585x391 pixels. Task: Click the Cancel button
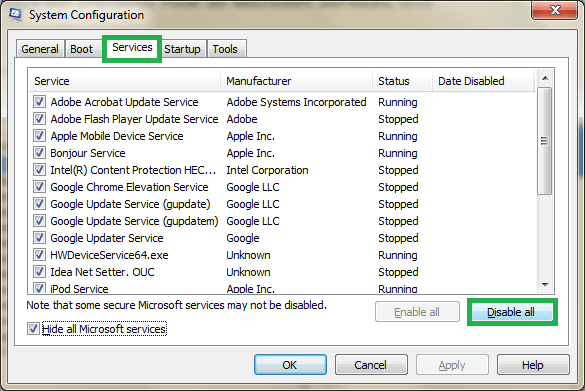tap(371, 365)
